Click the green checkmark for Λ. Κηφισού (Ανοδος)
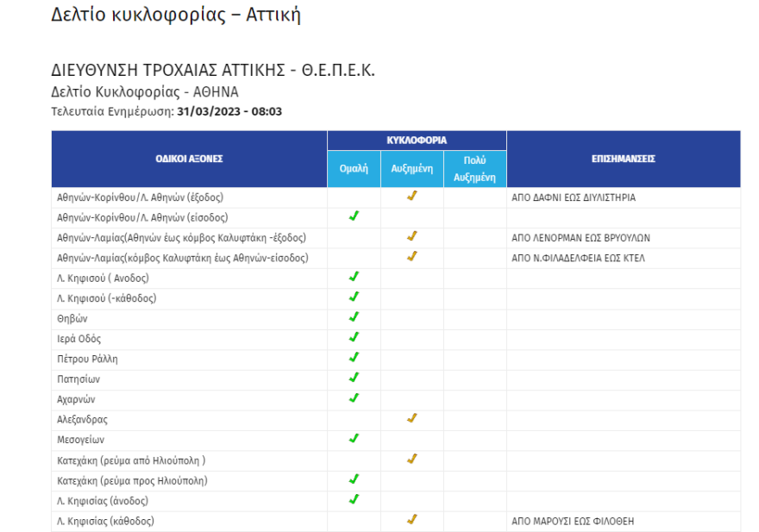The image size is (759, 532). pos(354,277)
